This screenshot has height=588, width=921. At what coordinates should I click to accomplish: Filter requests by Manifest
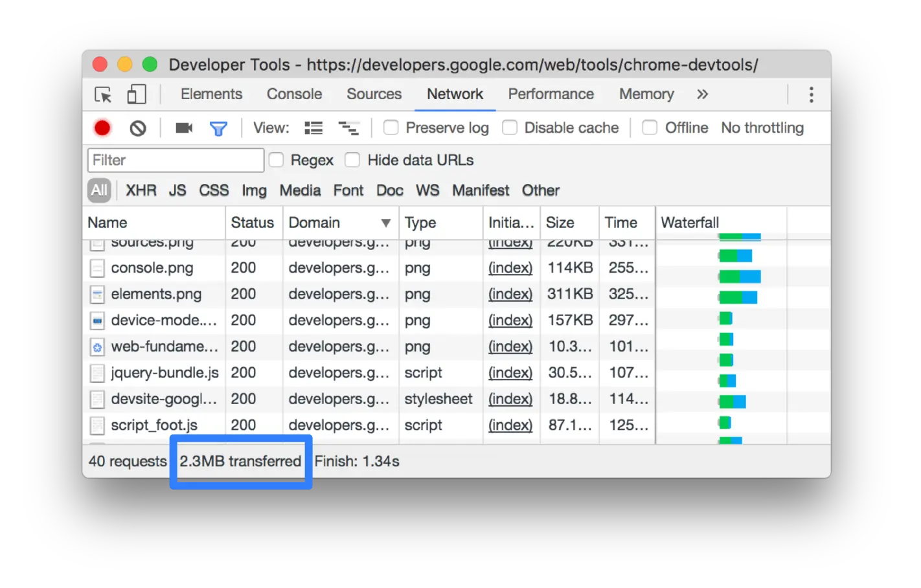(x=481, y=190)
